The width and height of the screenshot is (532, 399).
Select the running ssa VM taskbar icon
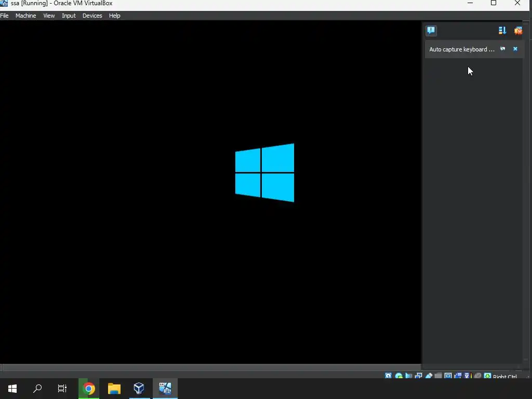(x=165, y=389)
